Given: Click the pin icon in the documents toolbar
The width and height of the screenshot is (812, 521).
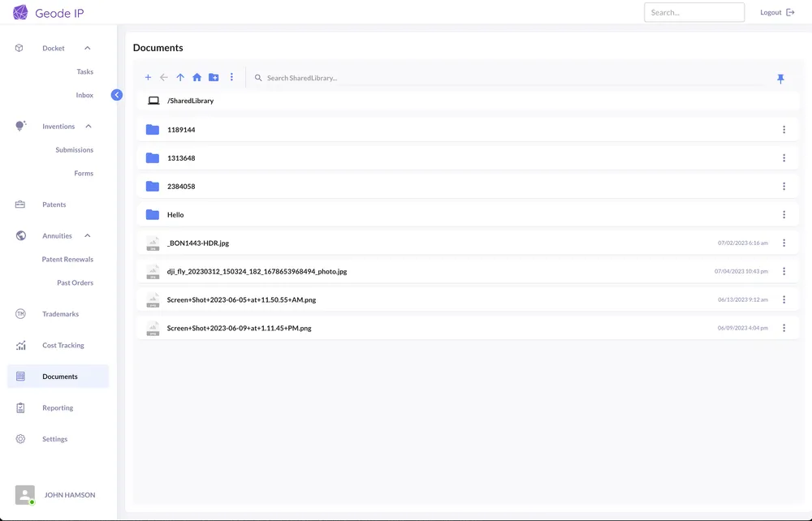Looking at the screenshot, I should [x=780, y=79].
